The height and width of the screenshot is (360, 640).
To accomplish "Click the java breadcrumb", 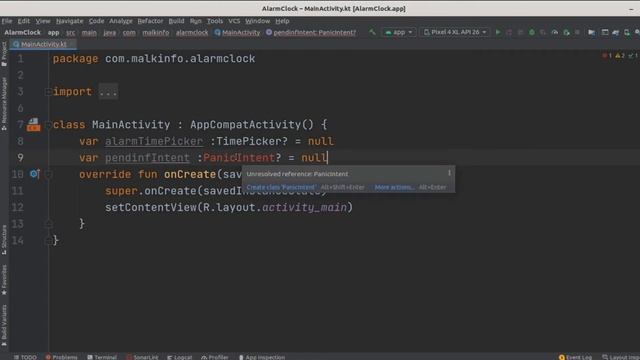I will point(109,32).
